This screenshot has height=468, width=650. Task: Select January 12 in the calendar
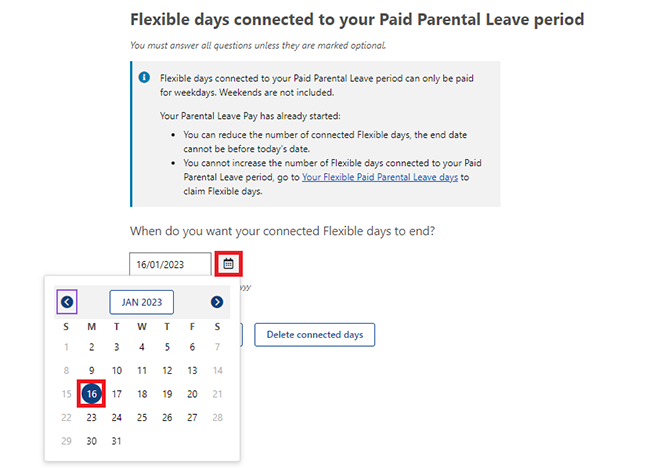tap(167, 370)
